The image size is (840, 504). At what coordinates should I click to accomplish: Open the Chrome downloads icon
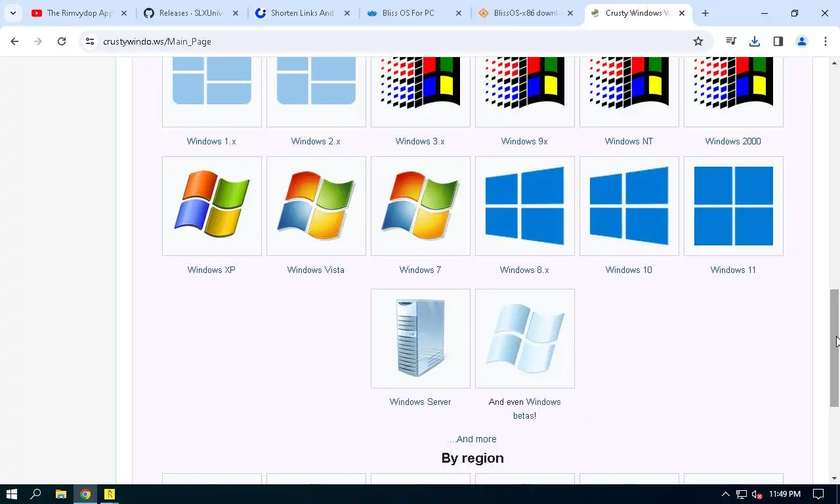(755, 41)
